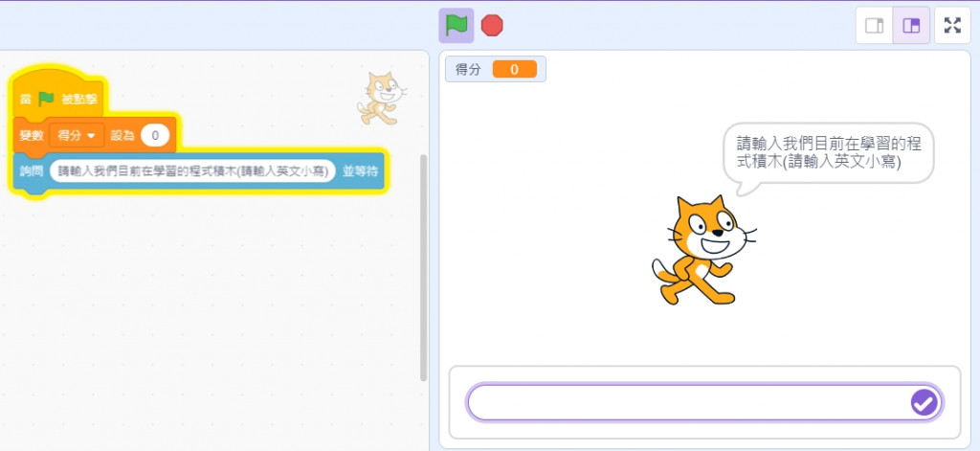Switch to large stage layout
The image size is (980, 451).
[x=911, y=26]
